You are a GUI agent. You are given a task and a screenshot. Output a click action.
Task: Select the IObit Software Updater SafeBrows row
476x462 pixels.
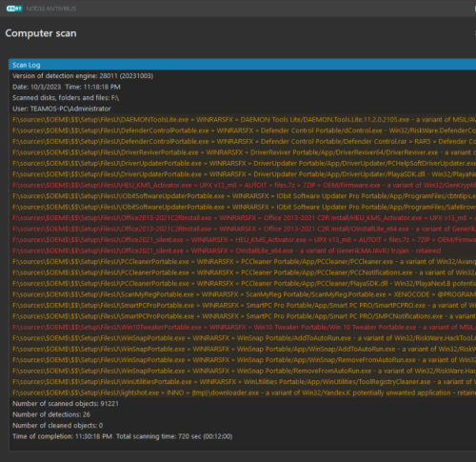tap(243, 207)
